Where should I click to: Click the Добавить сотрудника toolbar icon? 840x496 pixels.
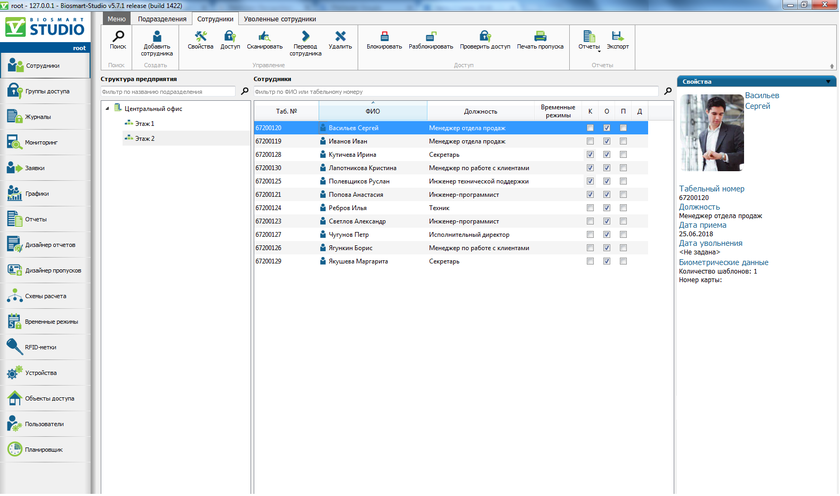coord(156,37)
